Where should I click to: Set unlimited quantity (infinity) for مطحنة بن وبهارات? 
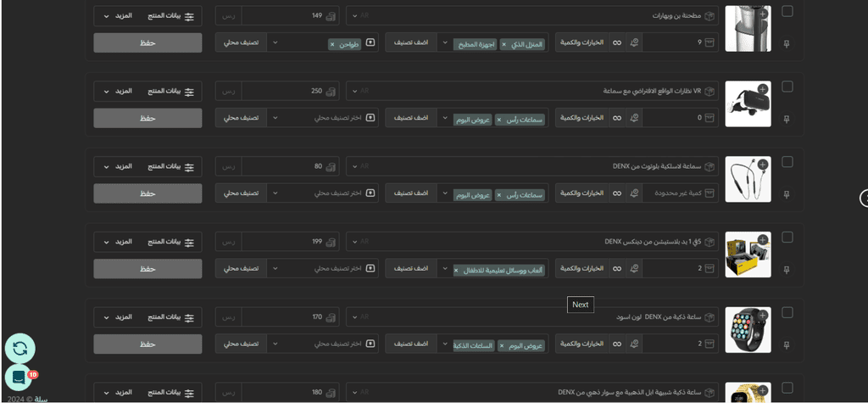(617, 42)
